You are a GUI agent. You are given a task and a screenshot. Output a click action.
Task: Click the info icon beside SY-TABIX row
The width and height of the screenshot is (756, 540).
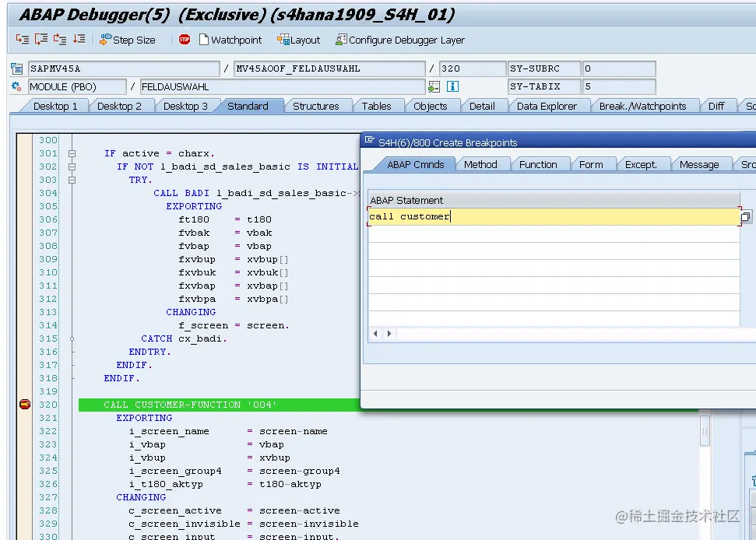tap(452, 86)
